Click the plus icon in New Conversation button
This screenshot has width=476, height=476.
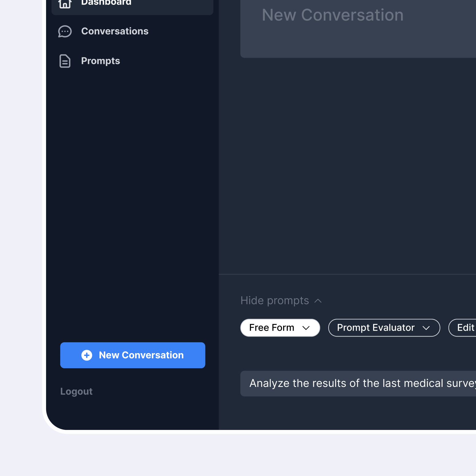click(87, 355)
